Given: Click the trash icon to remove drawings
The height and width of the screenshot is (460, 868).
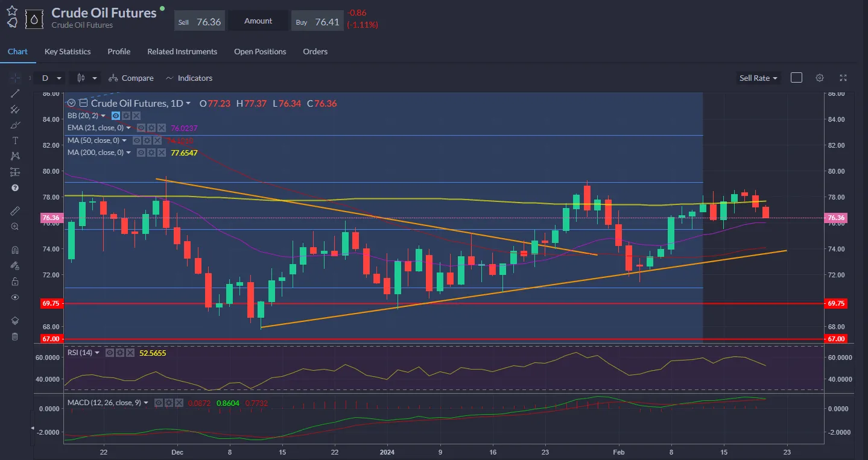Looking at the screenshot, I should tap(15, 336).
